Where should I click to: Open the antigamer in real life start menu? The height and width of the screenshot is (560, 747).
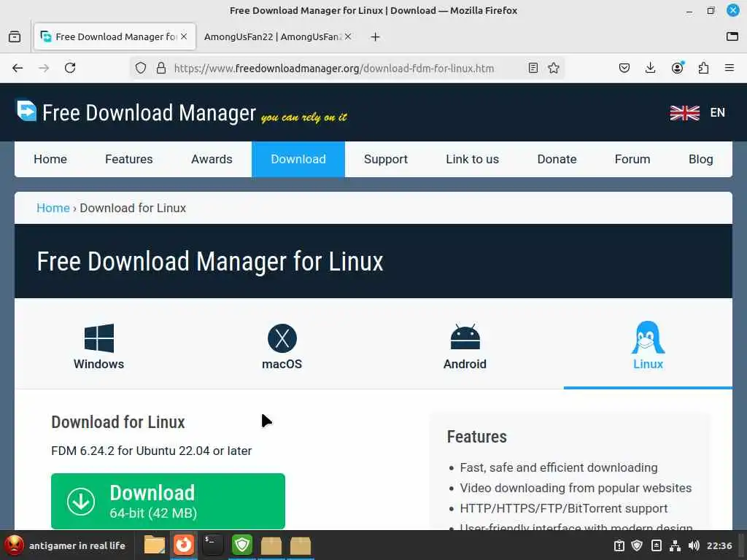pos(65,545)
